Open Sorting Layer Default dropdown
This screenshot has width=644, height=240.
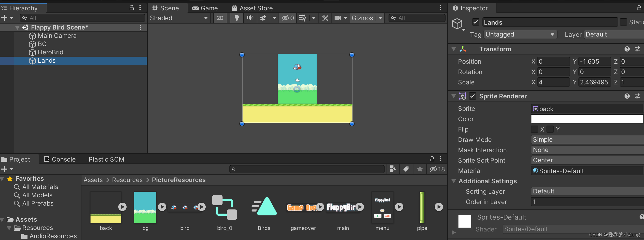pyautogui.click(x=587, y=191)
